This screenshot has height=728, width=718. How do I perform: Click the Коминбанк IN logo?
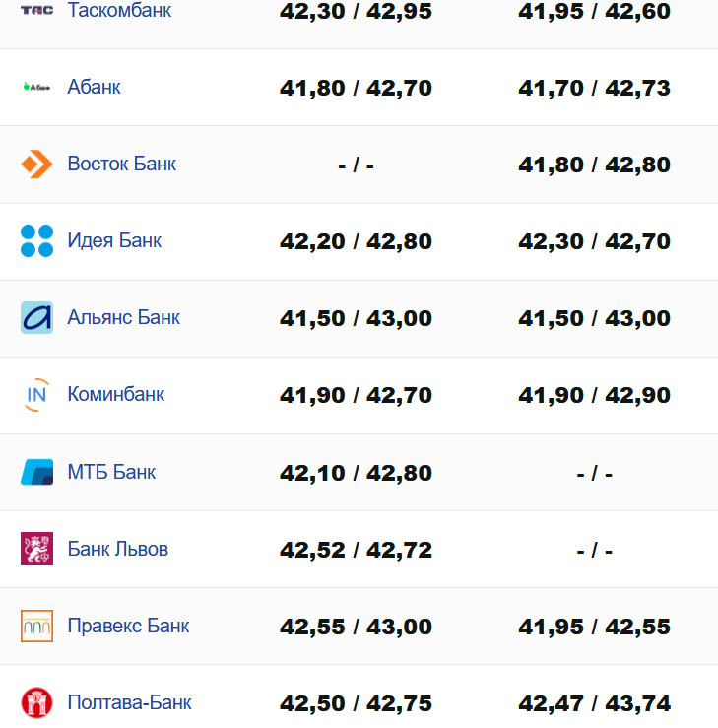[36, 395]
